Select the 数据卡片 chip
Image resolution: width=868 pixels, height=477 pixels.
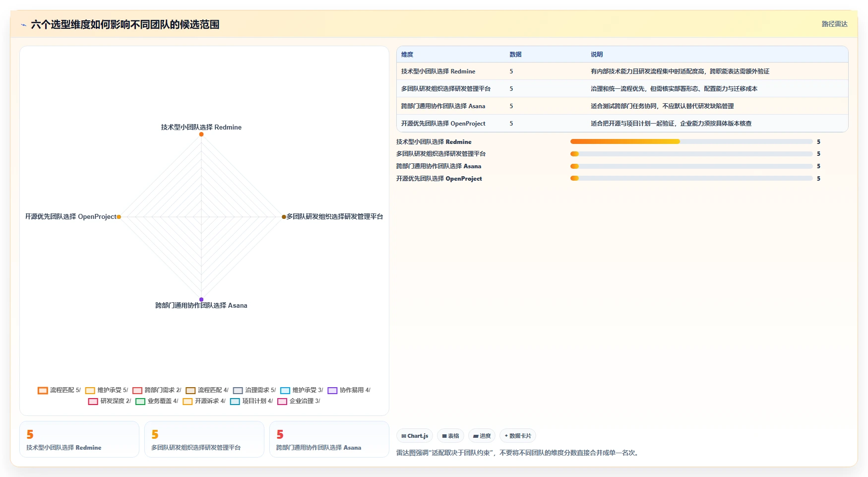pos(518,436)
